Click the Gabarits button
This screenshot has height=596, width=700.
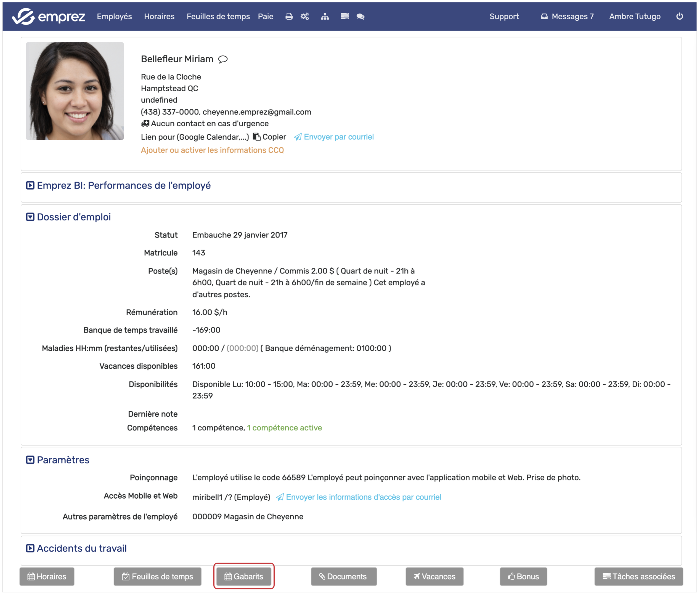pos(243,576)
